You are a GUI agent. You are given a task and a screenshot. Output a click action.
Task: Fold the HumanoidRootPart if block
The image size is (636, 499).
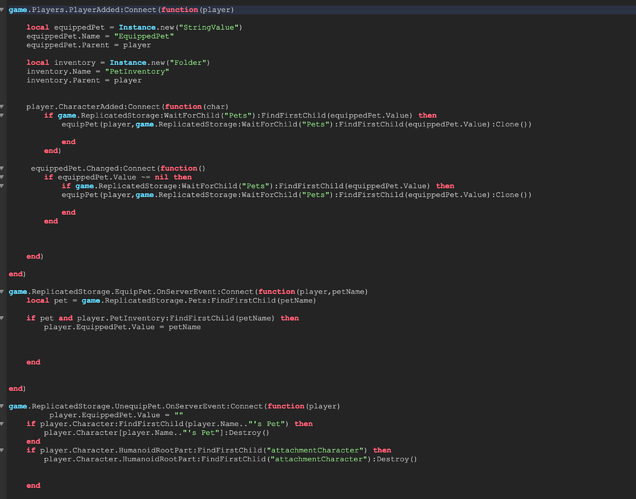[3, 450]
